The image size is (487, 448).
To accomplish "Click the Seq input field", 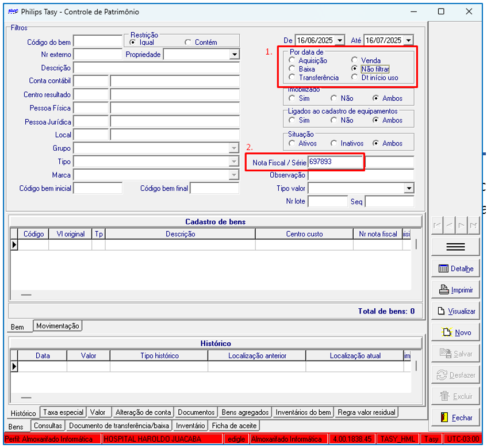I will 389,201.
